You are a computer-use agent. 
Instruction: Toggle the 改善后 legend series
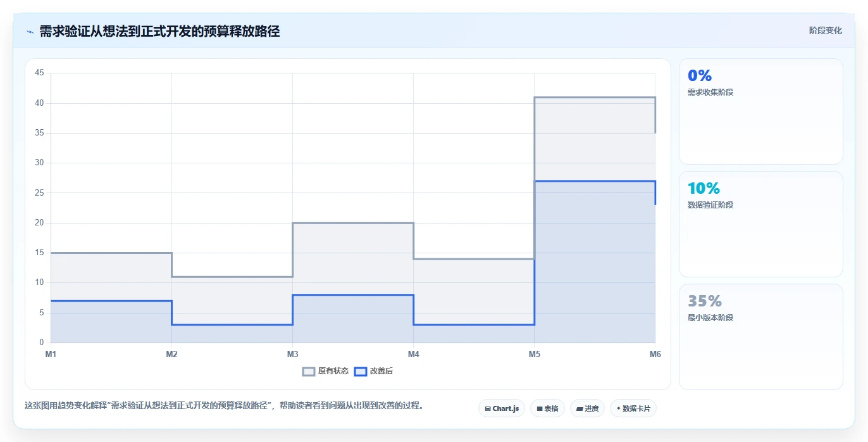[x=373, y=371]
